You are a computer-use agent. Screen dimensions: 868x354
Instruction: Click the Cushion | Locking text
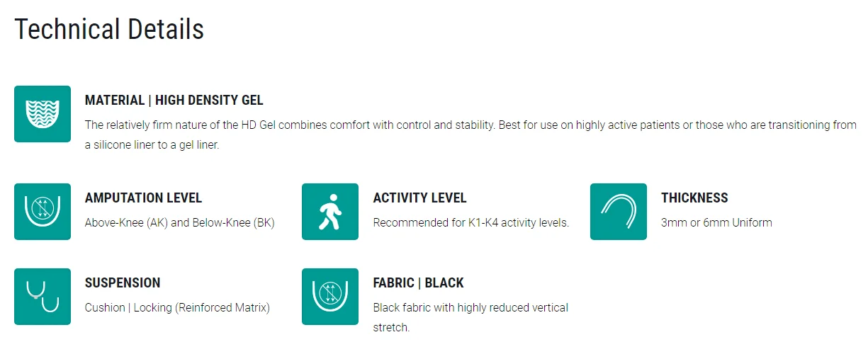pyautogui.click(x=177, y=307)
